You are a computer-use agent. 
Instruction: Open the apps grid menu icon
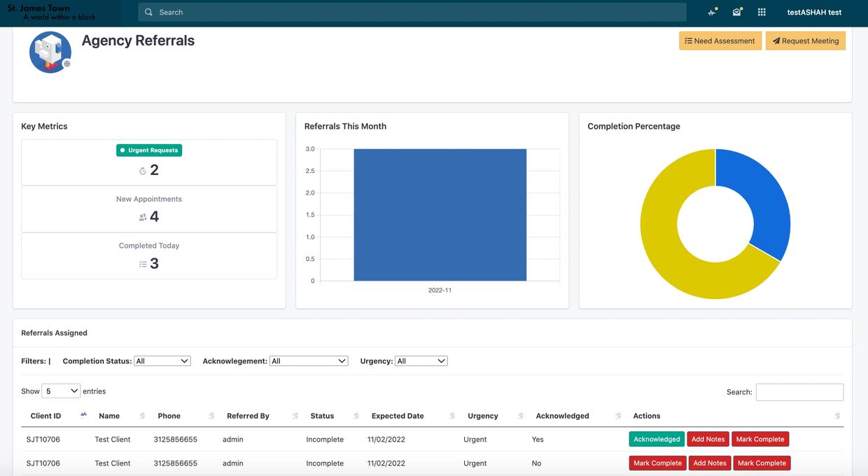[x=762, y=12]
